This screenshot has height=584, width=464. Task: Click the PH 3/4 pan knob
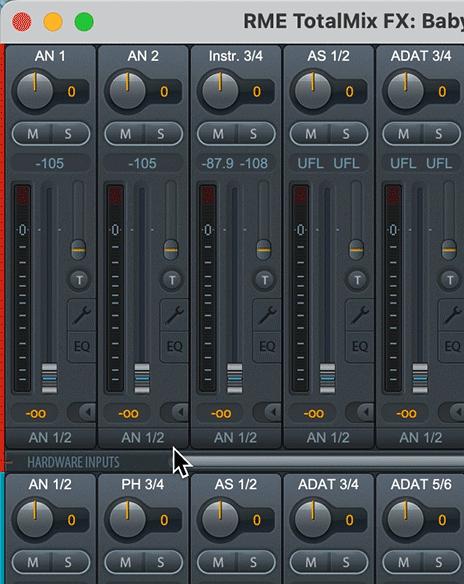click(x=128, y=519)
